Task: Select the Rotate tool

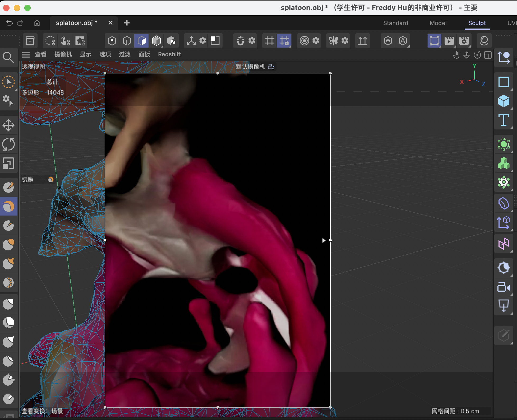Action: [x=8, y=144]
